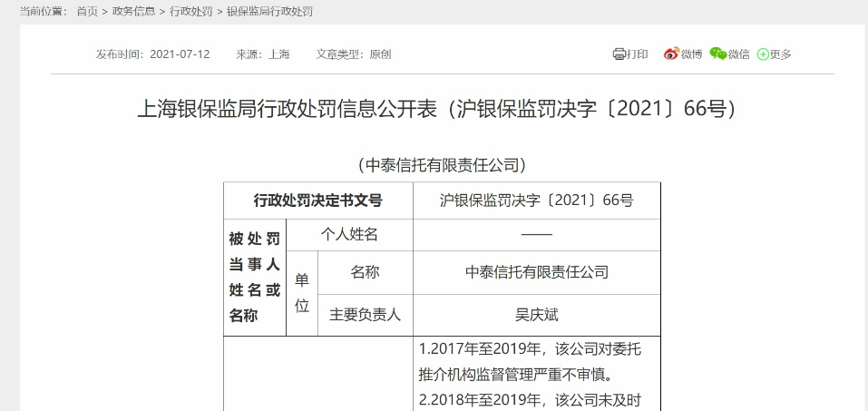Open 行政处罚 breadcrumb link
868x411 pixels.
coord(191,11)
